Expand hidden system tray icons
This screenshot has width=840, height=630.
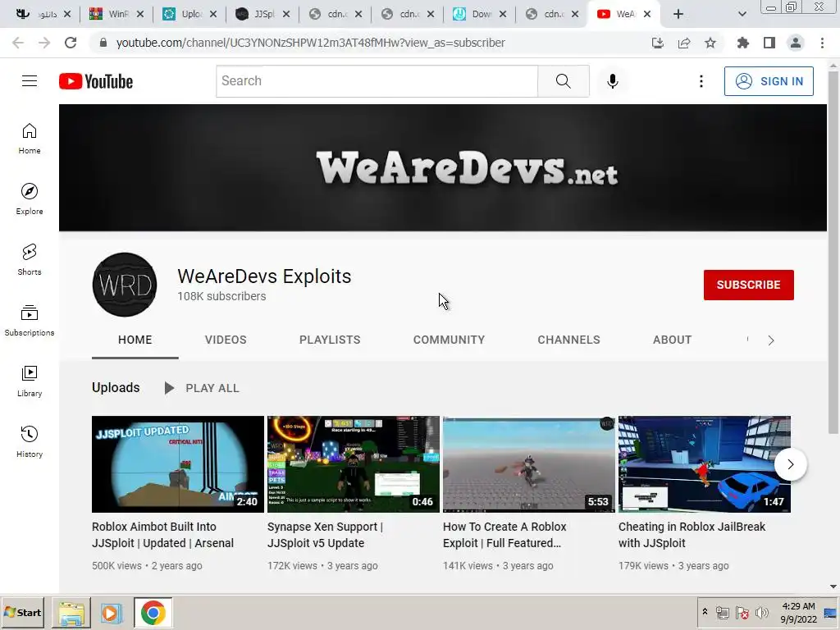(705, 612)
